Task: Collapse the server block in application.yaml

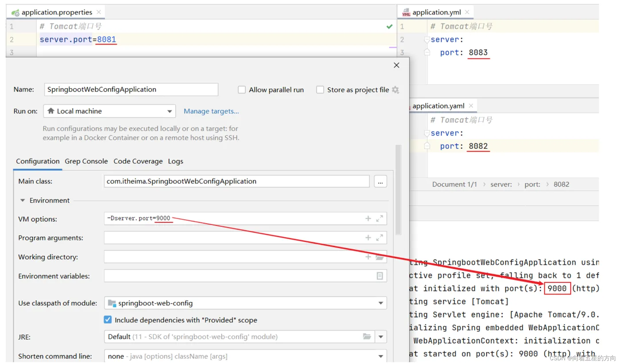Action: 427,133
